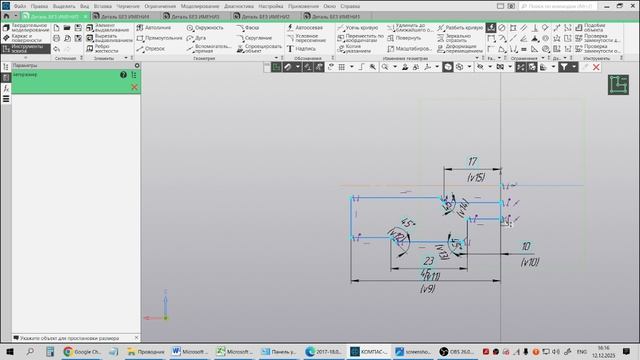Select the Автоосевая tool

click(x=305, y=28)
